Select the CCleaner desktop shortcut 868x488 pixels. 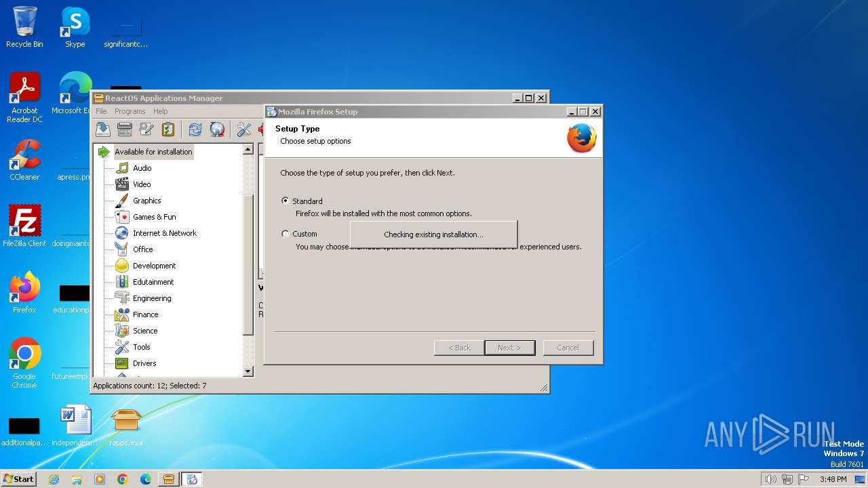click(x=24, y=160)
